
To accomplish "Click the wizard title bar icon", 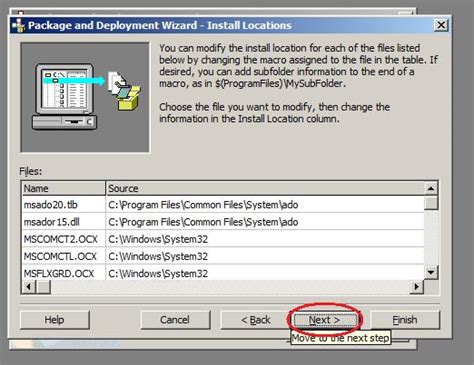I will [18, 25].
